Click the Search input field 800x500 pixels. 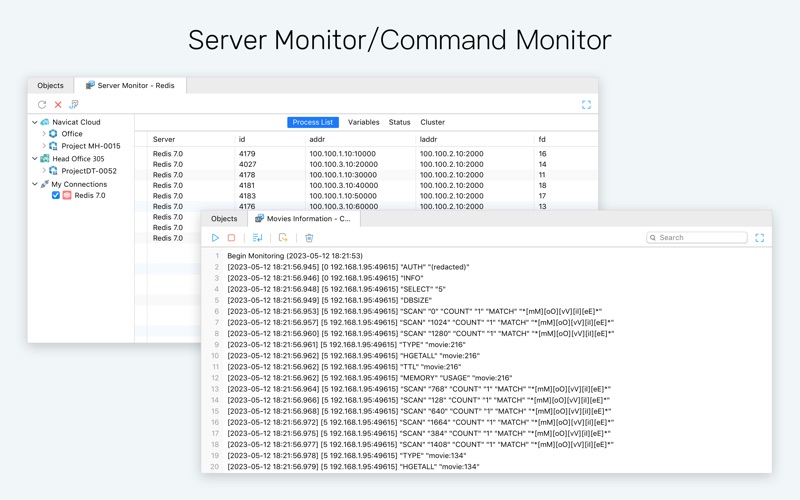coord(697,238)
